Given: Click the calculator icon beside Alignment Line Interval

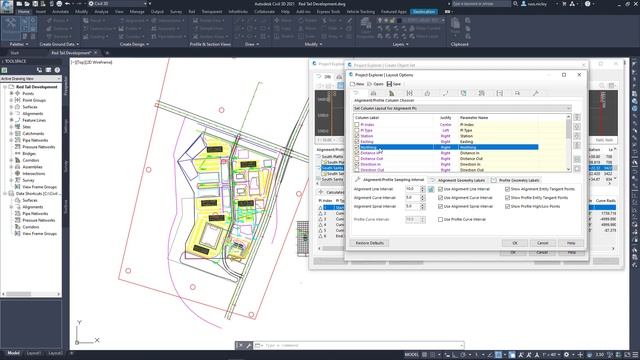Looking at the screenshot, I should point(431,189).
